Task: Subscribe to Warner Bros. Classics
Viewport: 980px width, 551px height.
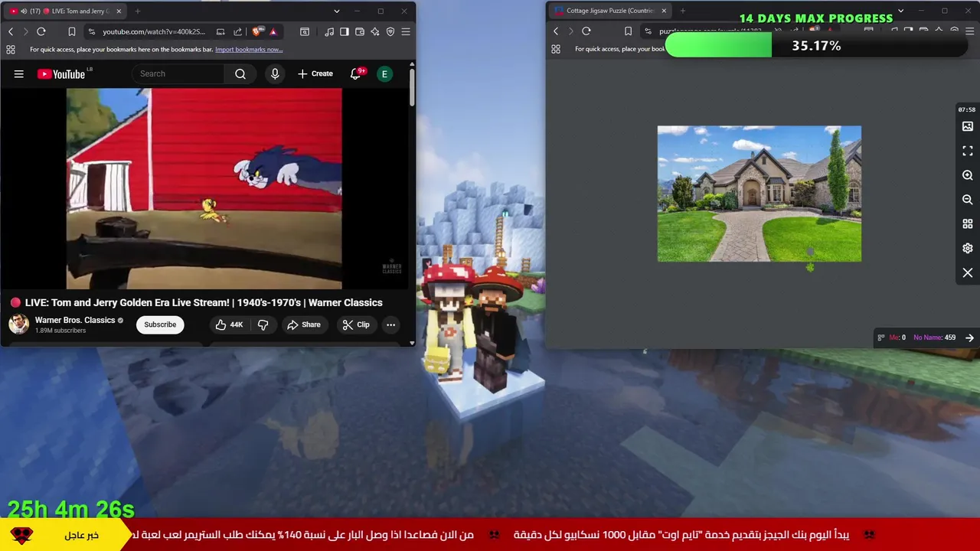Action: pyautogui.click(x=160, y=324)
